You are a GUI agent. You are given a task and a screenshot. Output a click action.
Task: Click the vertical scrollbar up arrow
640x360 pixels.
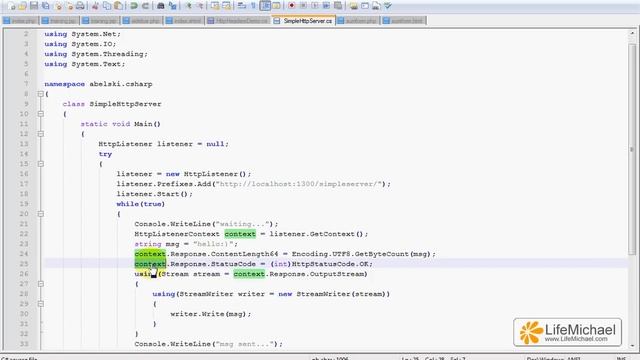pyautogui.click(x=632, y=34)
